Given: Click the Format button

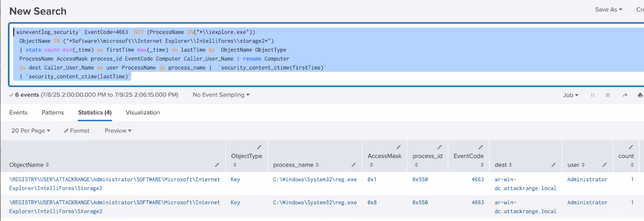Looking at the screenshot, I should click(x=77, y=131).
